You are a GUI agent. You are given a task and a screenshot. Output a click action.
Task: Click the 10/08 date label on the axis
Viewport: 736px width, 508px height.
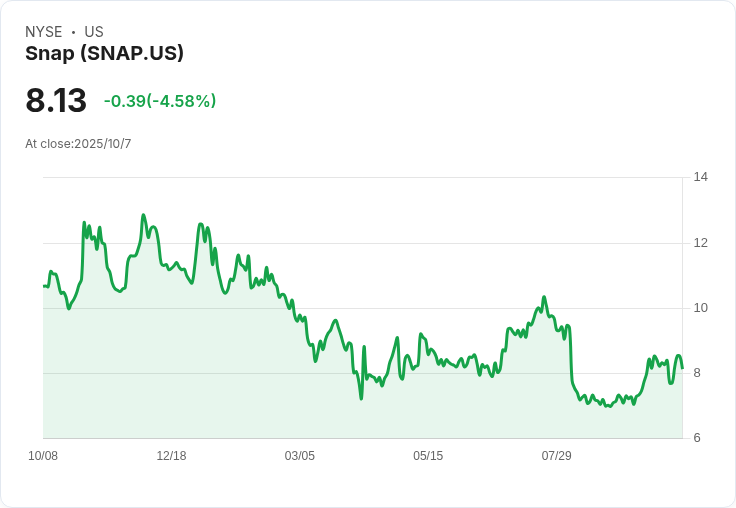(x=43, y=456)
